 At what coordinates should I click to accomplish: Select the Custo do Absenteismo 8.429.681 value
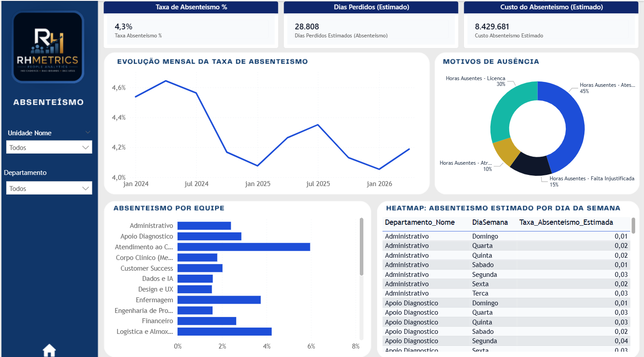click(492, 27)
